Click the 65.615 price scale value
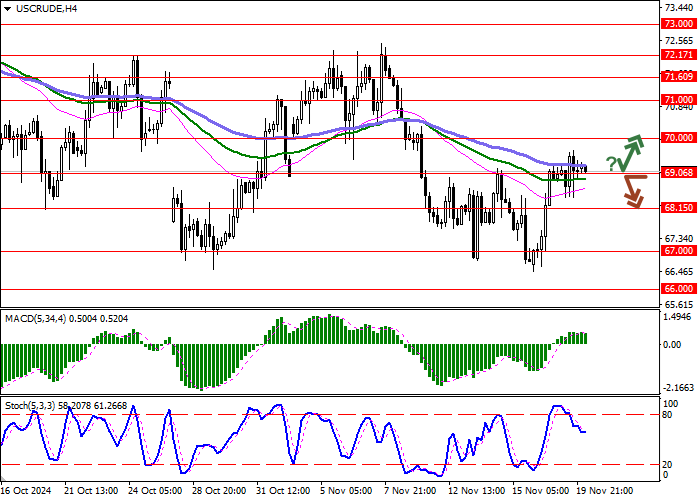The image size is (700, 500). pos(679,305)
